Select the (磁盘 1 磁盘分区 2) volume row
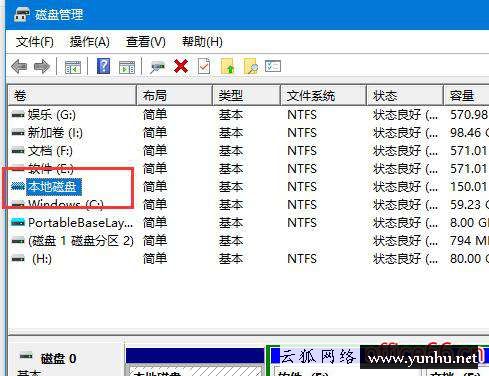 coord(248,241)
